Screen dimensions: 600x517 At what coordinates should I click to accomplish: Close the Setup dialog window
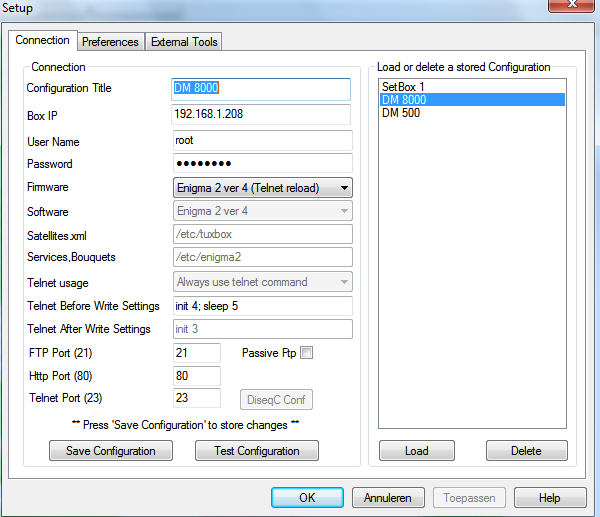click(x=571, y=5)
